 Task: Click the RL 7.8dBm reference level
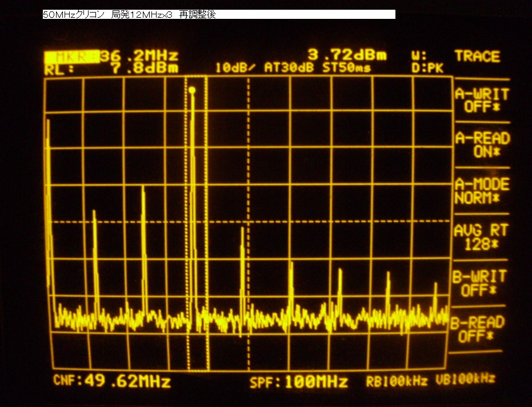tap(111, 69)
